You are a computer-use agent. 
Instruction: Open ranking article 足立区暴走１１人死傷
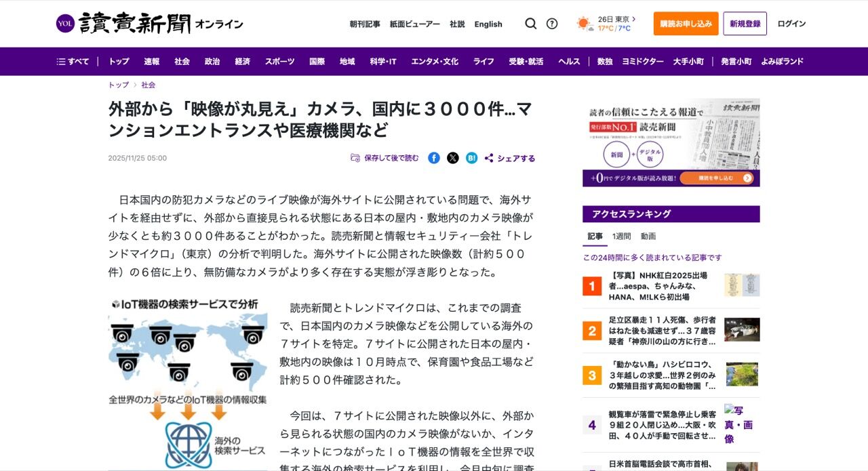(663, 330)
